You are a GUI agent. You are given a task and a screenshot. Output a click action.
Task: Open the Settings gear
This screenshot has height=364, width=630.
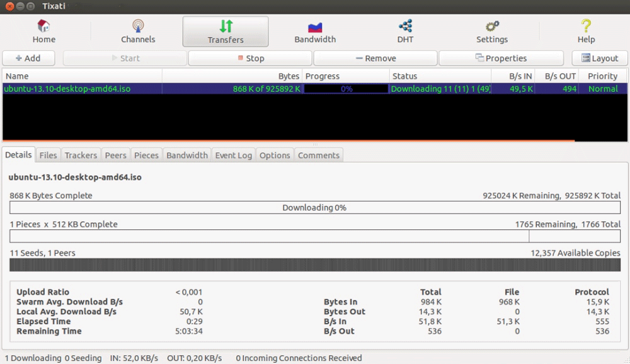coord(492,31)
